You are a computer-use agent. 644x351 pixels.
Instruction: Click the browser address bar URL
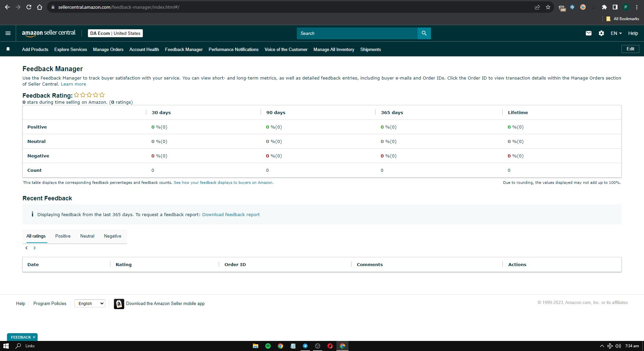[119, 7]
